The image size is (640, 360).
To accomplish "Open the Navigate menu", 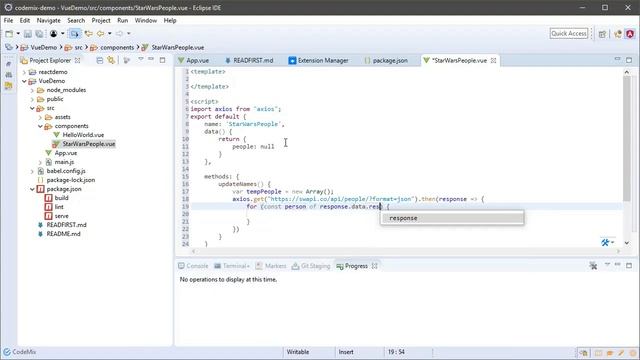I will click(49, 20).
